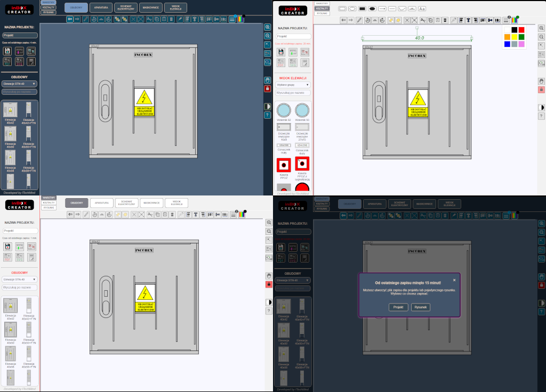546x392 pixels.
Task: Switch half-circle theme toggle in undimmed dark window
Action: point(268,107)
